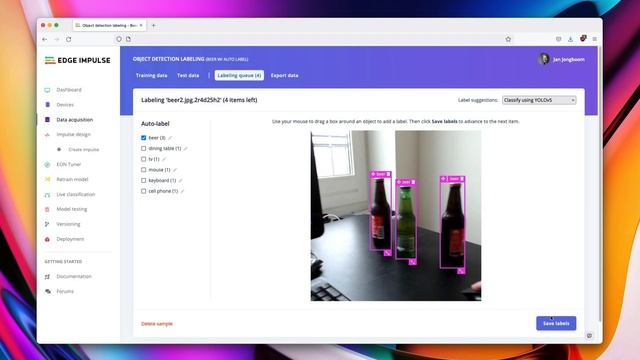
Task: Click resize handle of green bottle box
Action: (x=413, y=262)
